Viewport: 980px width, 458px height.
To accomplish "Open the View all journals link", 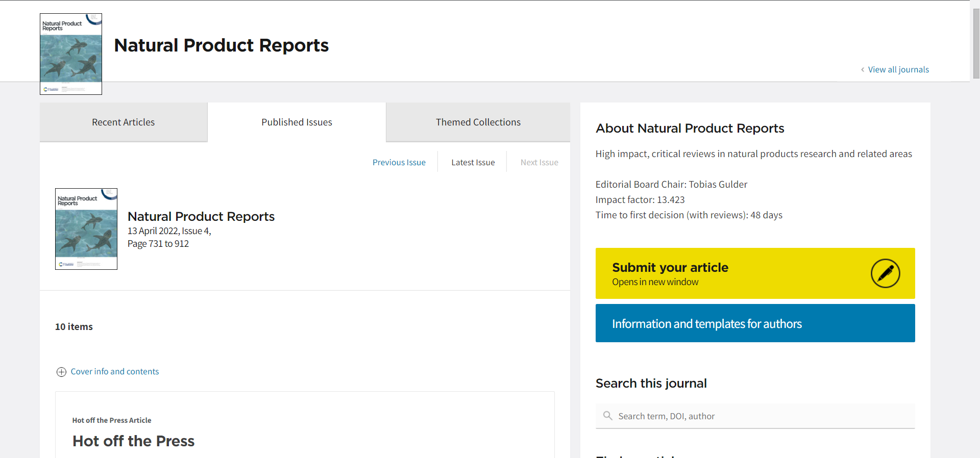I will [898, 69].
